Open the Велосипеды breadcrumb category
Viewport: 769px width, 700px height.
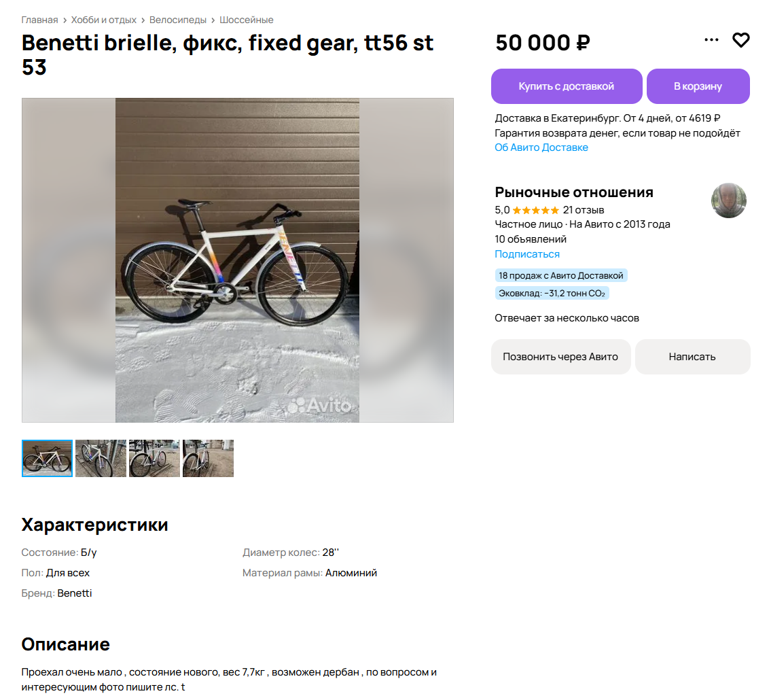point(177,20)
